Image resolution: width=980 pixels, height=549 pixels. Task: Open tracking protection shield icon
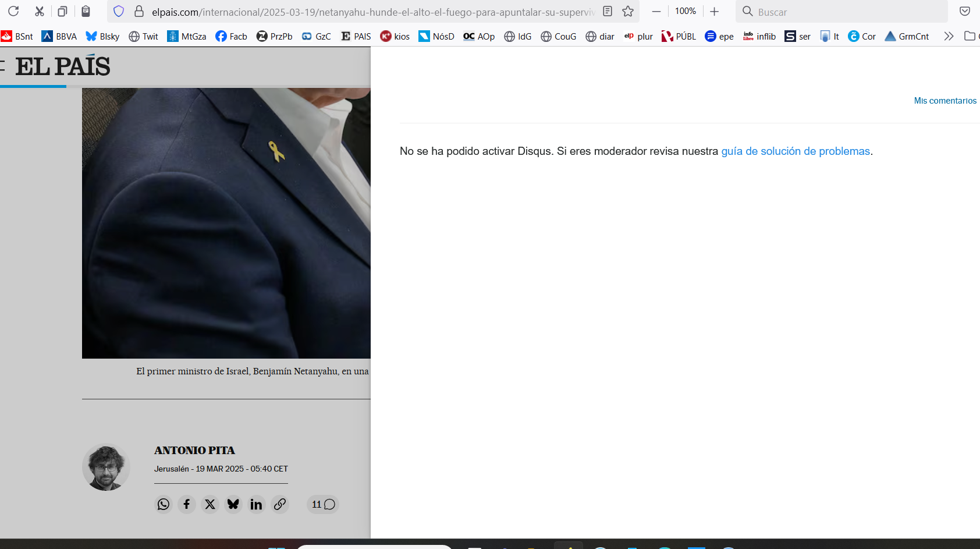tap(119, 11)
